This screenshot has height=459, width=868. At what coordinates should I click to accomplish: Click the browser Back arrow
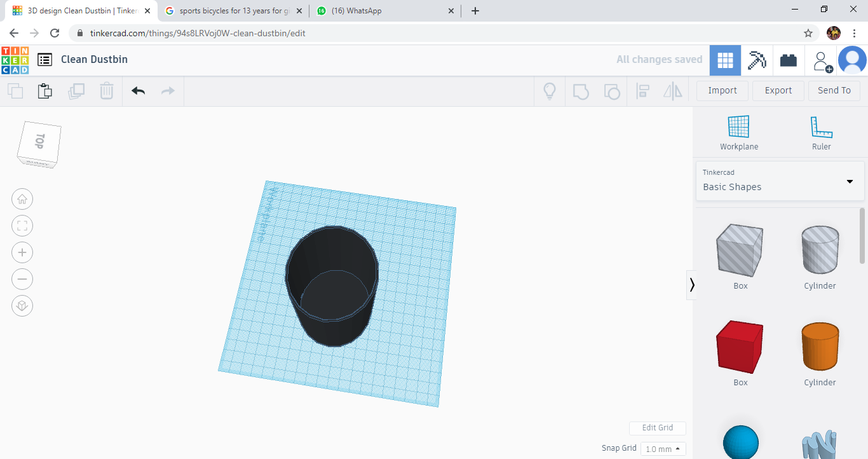[x=13, y=33]
